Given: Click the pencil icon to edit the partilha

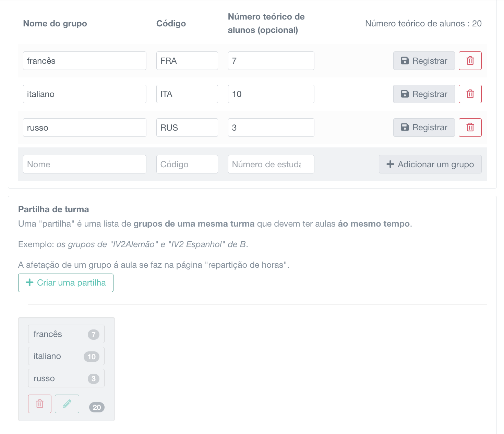Looking at the screenshot, I should [67, 404].
